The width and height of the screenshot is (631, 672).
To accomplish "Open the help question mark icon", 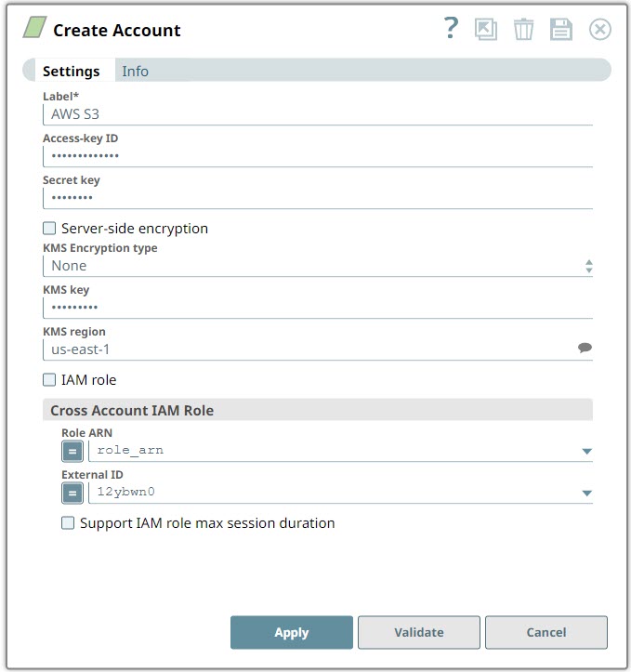I will coord(451,29).
